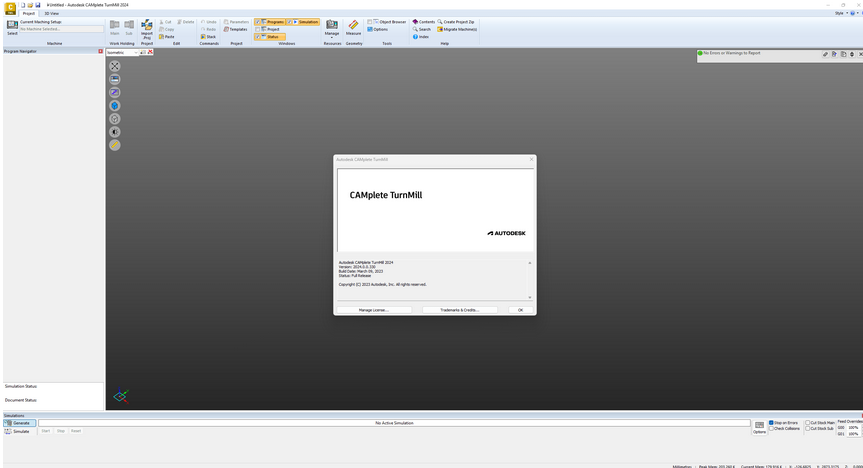
Task: Click the icon left of red X near Isometric
Action: (143, 52)
